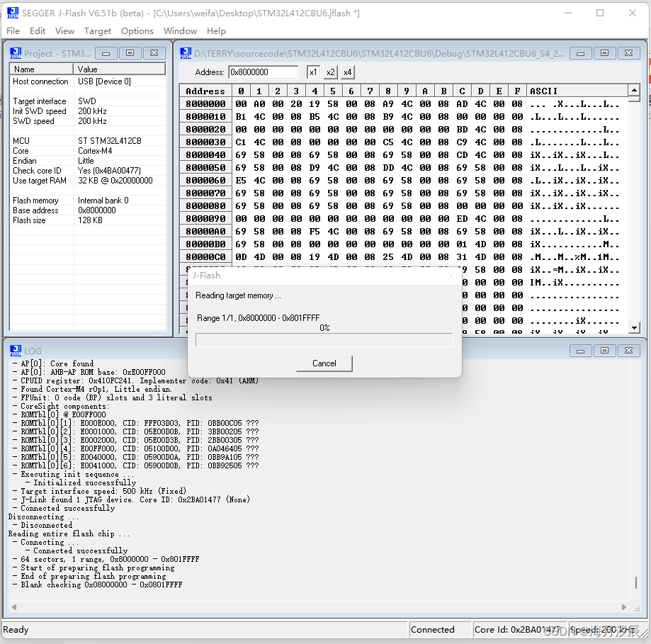Click the Base address 0x8000000 value

point(97,210)
